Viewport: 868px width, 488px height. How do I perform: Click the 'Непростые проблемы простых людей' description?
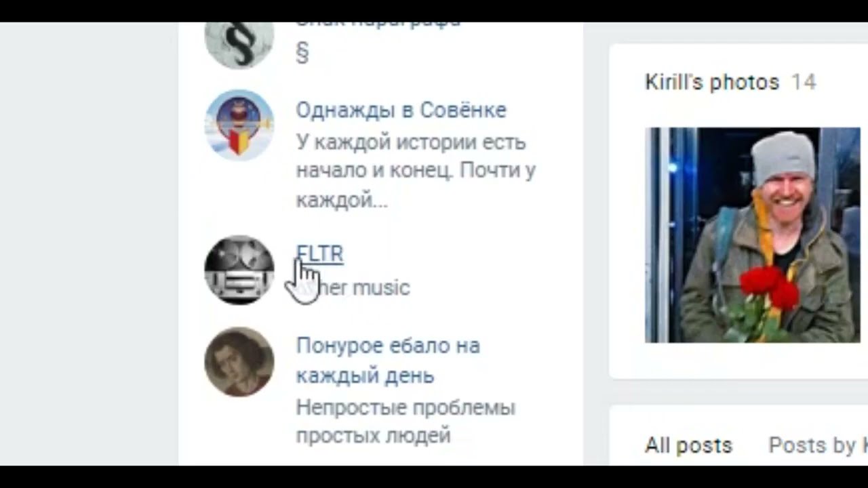[x=406, y=421]
